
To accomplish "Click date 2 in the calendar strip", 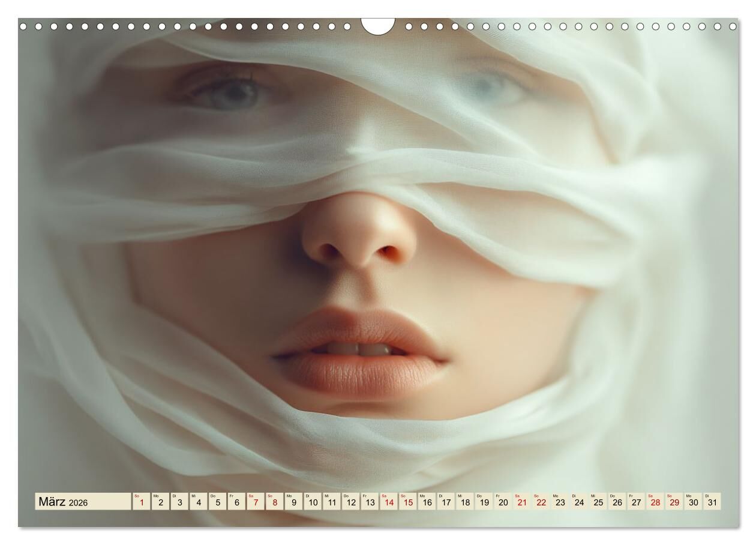I will click(160, 502).
